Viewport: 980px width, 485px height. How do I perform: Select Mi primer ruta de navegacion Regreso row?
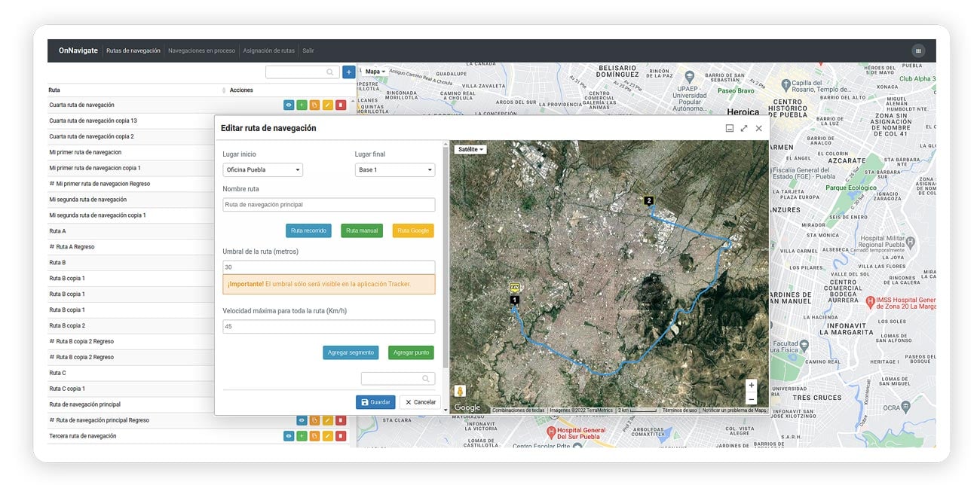coord(132,184)
